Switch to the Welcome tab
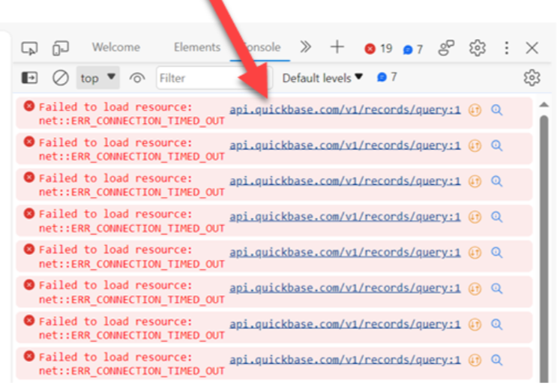 [116, 47]
